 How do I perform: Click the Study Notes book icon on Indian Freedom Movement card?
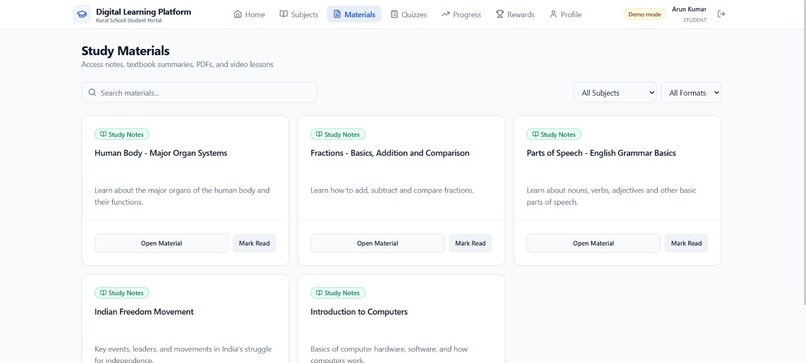[103, 293]
